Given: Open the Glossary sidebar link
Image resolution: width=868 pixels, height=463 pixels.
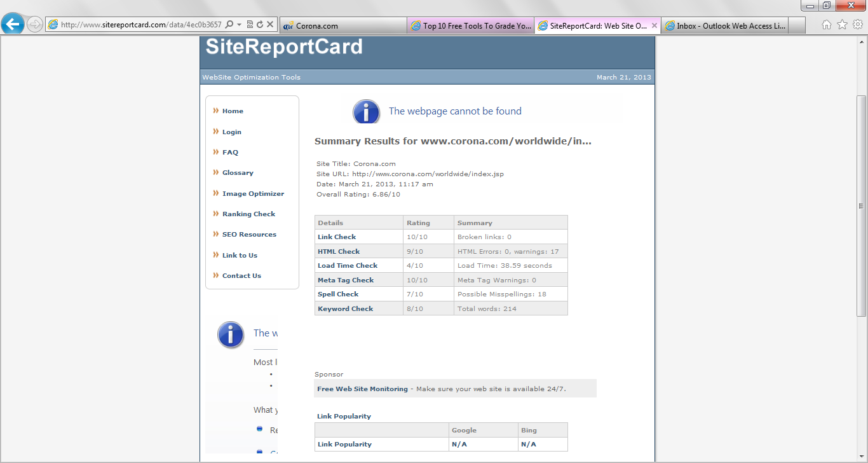Looking at the screenshot, I should (x=238, y=172).
